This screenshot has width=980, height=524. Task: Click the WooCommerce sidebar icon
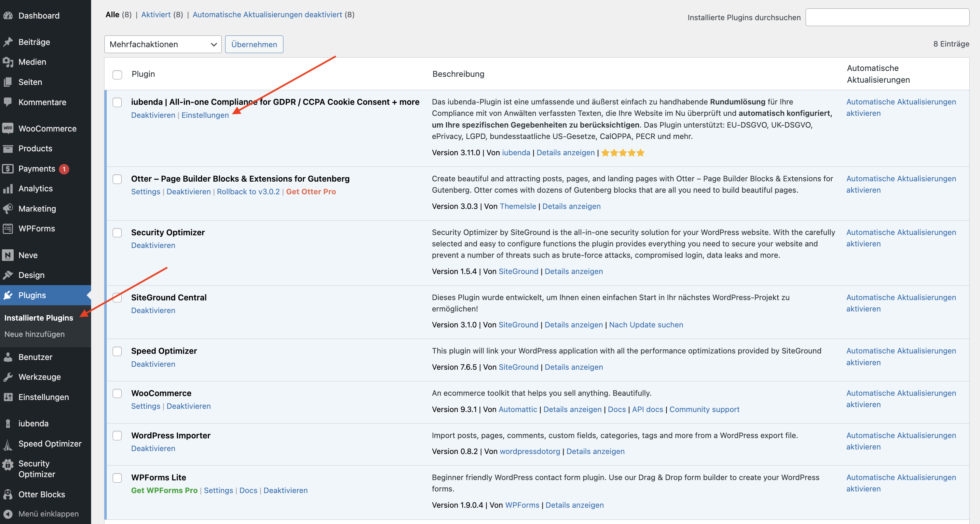point(8,128)
